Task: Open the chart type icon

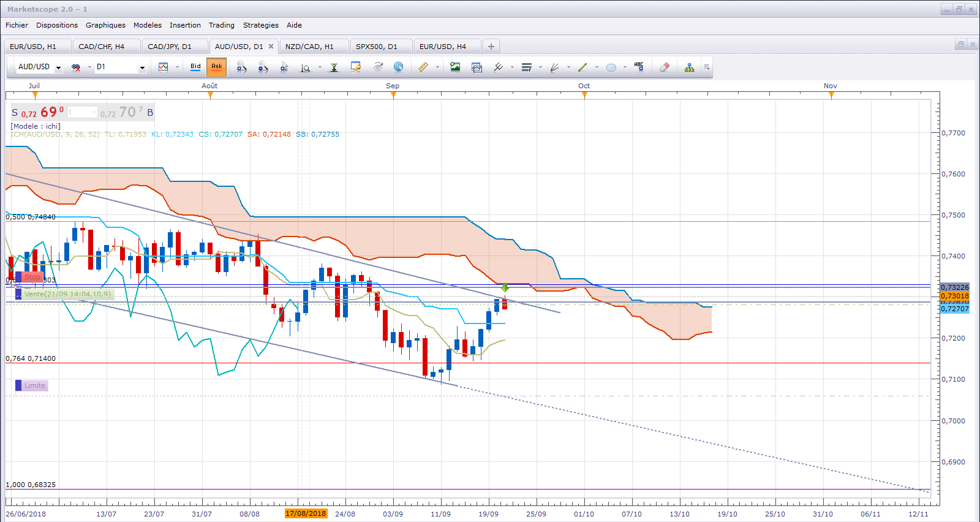Action: click(x=164, y=67)
